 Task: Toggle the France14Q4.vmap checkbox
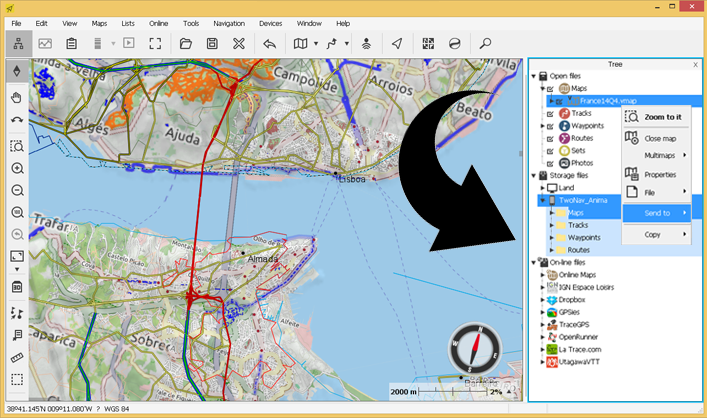560,101
